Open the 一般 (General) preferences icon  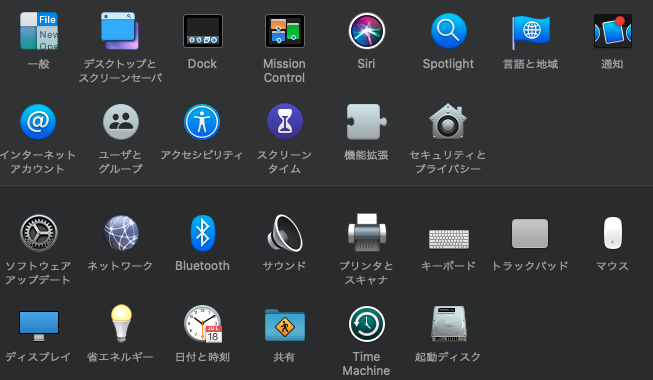pos(39,31)
